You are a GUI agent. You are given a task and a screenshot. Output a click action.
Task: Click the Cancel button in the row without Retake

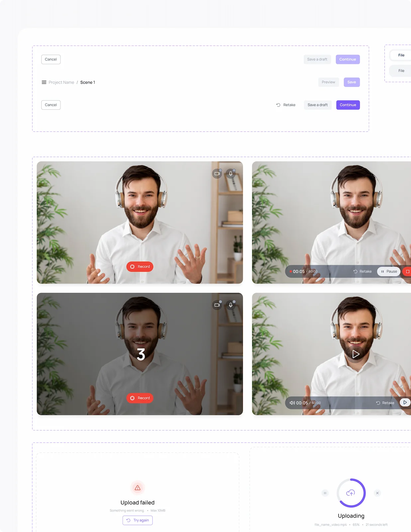51,59
